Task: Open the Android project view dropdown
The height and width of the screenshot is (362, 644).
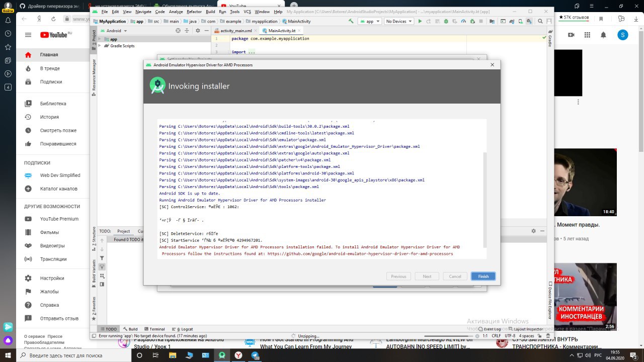Action: tap(114, 31)
